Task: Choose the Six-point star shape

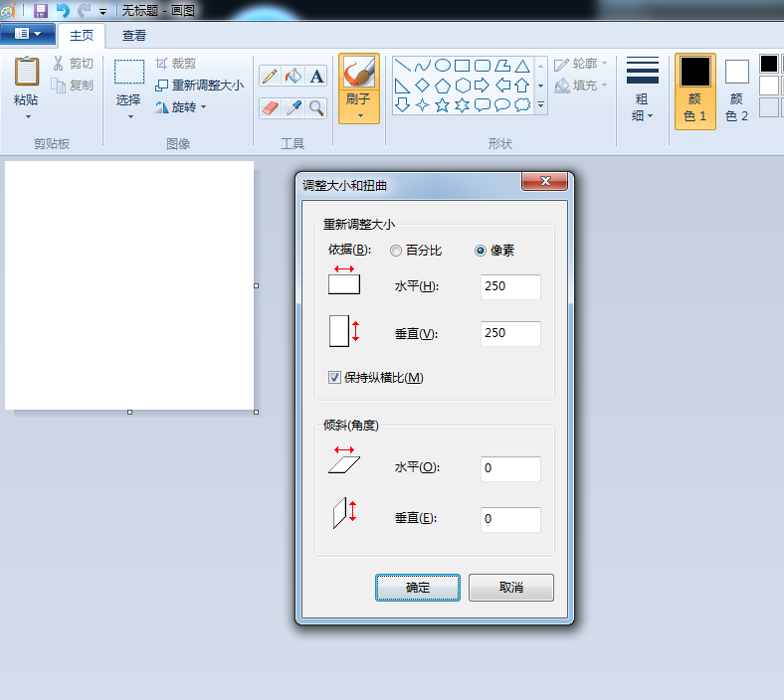Action: (x=462, y=105)
